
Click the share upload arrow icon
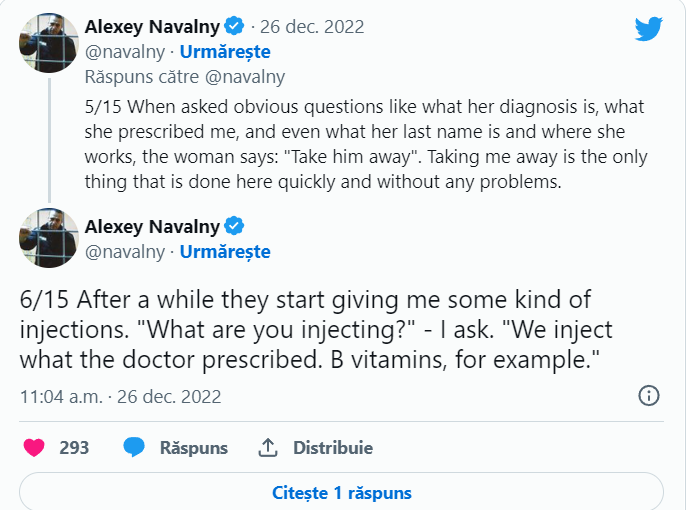click(x=267, y=448)
